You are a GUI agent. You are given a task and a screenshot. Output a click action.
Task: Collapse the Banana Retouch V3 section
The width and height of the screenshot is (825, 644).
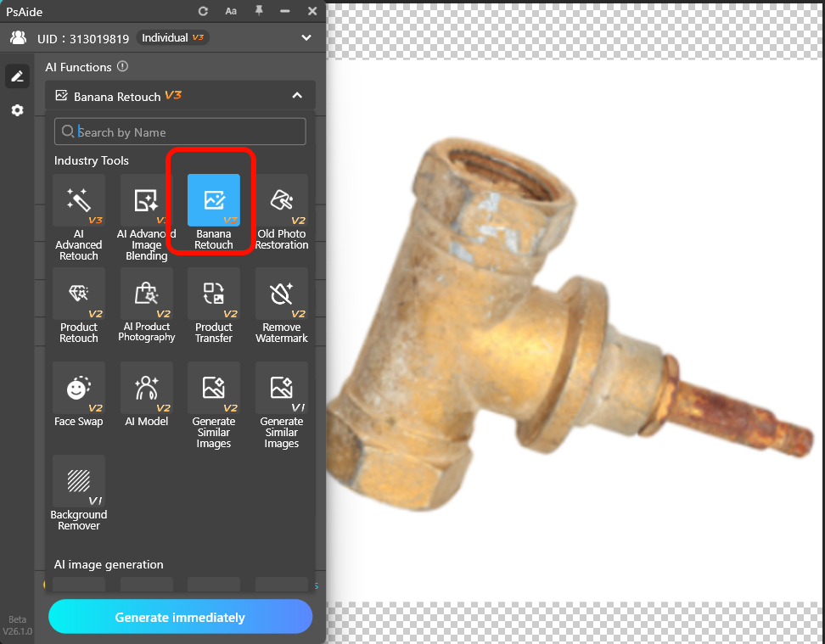[x=297, y=96]
